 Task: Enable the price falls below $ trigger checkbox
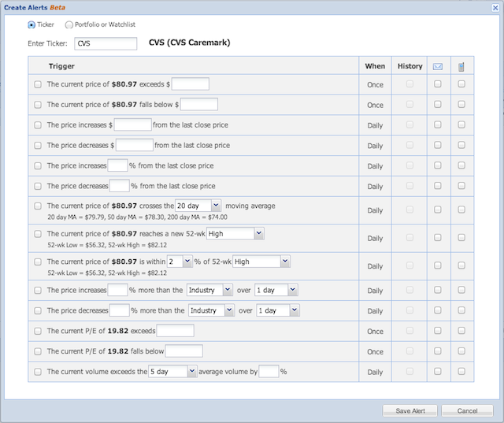coord(38,105)
